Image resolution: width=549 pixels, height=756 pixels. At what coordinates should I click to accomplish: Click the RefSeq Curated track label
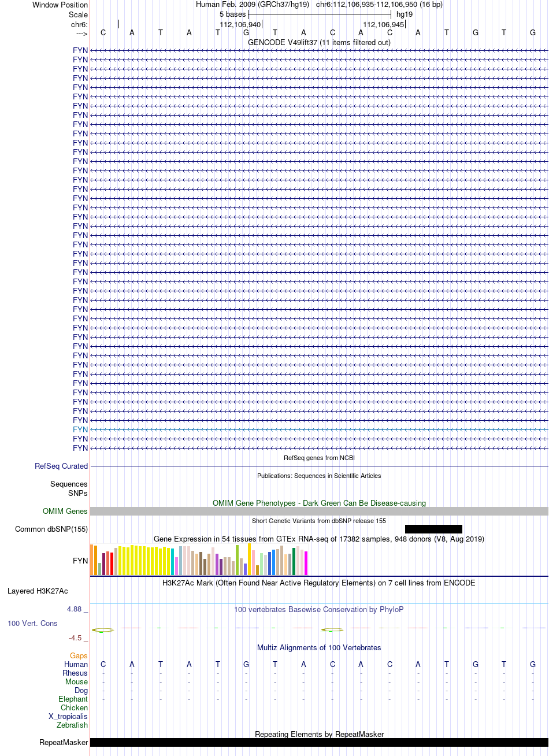[x=61, y=466]
